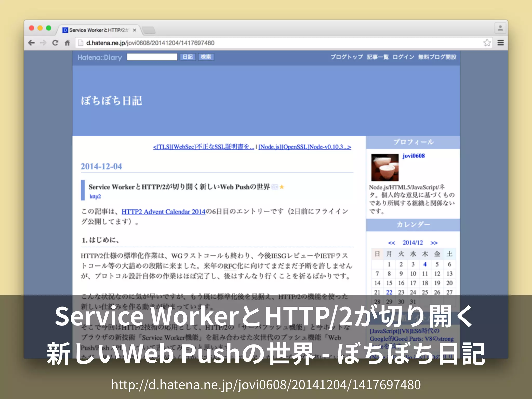The width and height of the screenshot is (532, 399).
Task: Click jovi0608 profile avatar thumbnail
Action: [x=385, y=168]
